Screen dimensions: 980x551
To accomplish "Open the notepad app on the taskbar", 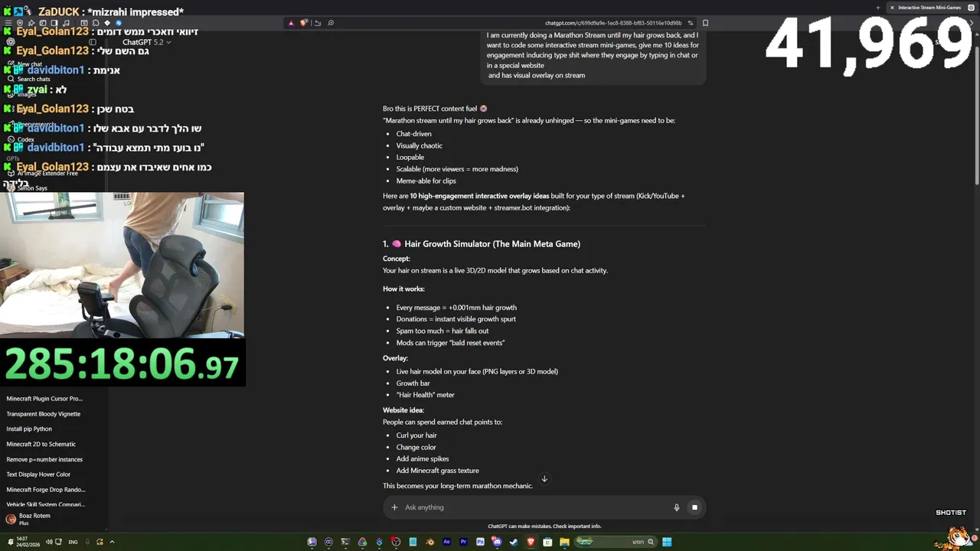I will pyautogui.click(x=413, y=542).
